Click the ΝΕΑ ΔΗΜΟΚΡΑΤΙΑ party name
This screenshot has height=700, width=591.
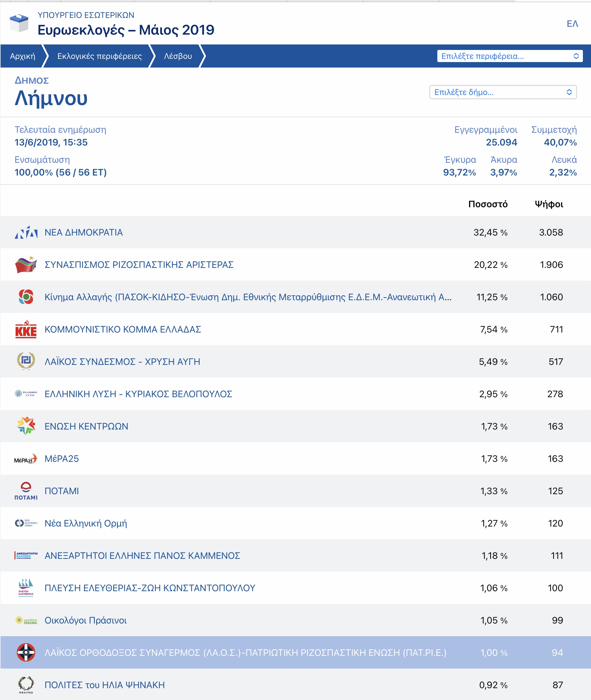[83, 232]
